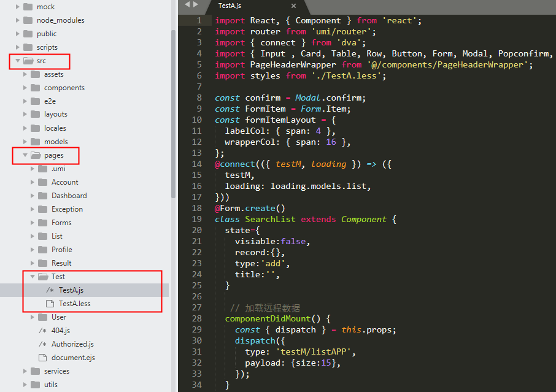The height and width of the screenshot is (392, 556).
Task: Click the node_modules folder icon
Action: (28, 20)
